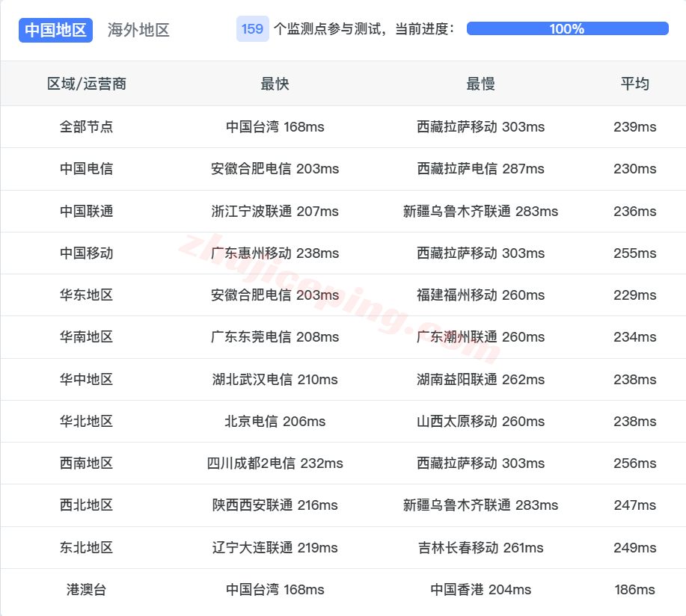Select the 华中地区 row label
This screenshot has width=686, height=616.
click(x=87, y=380)
